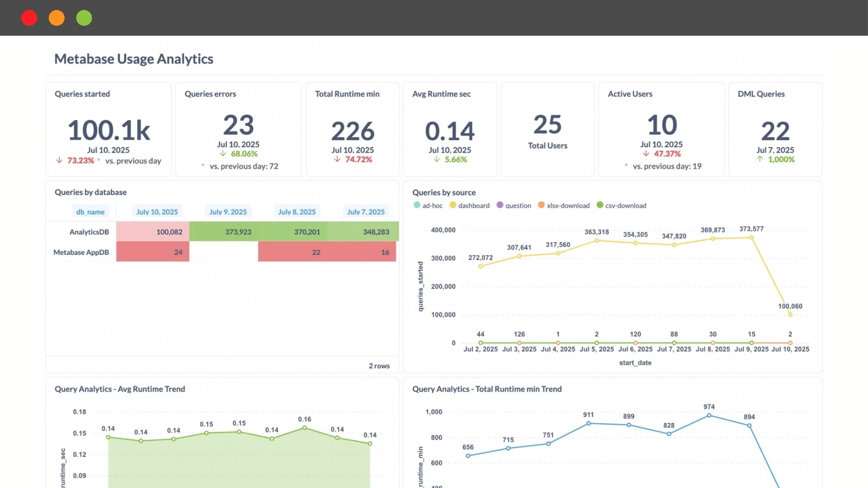Screen dimensions: 868x488
Task: Click the down arrow beside 73.23%
Action: (x=59, y=160)
